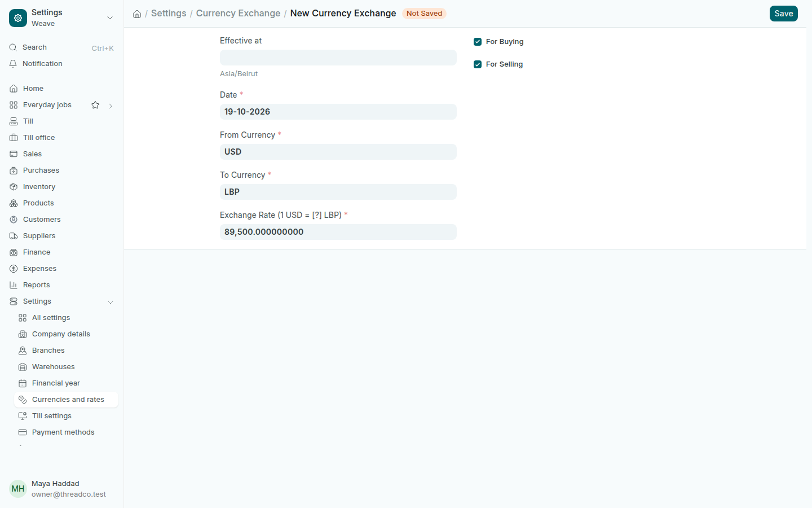Open Warehouses settings page
Image resolution: width=812 pixels, height=508 pixels.
[66, 367]
